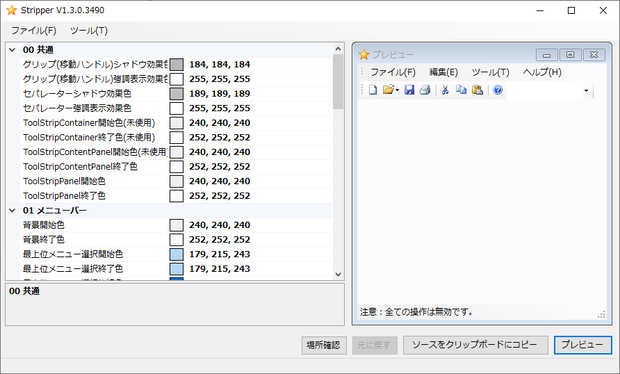Click the Save floppy disk icon
This screenshot has width=620, height=374.
click(x=409, y=90)
